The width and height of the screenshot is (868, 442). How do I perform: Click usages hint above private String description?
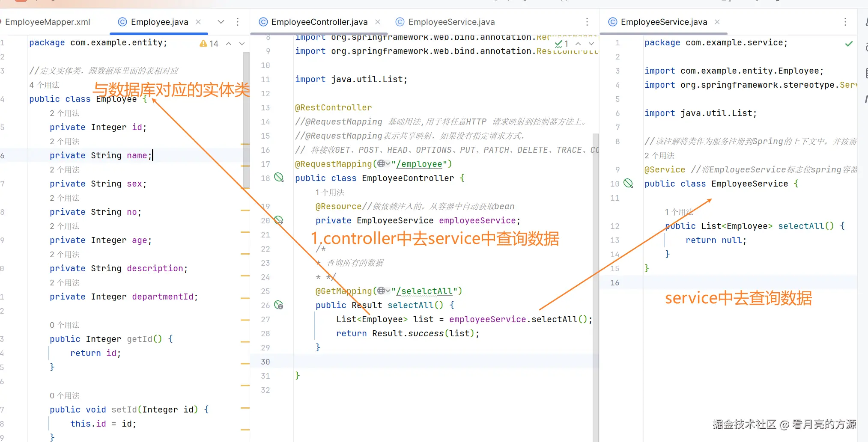coord(65,254)
